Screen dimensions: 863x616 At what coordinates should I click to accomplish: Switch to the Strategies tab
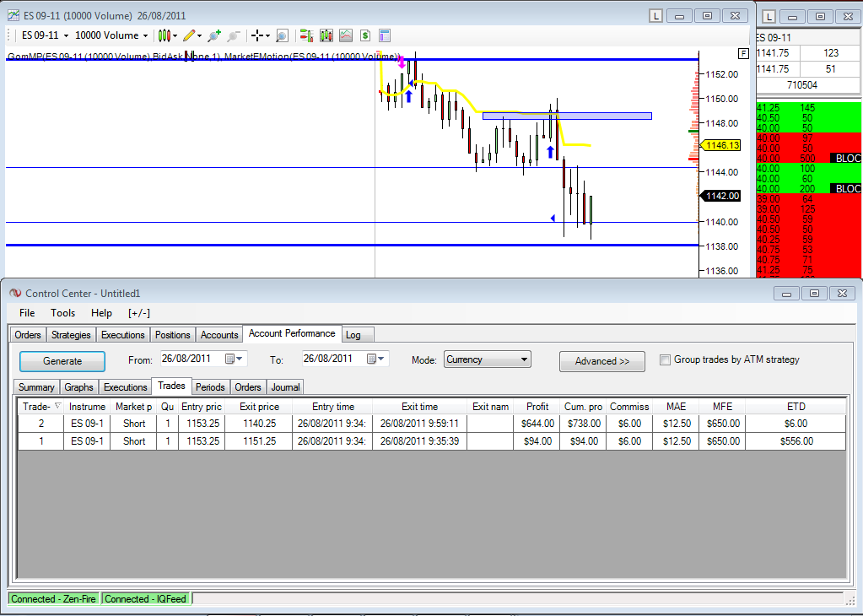tap(71, 335)
